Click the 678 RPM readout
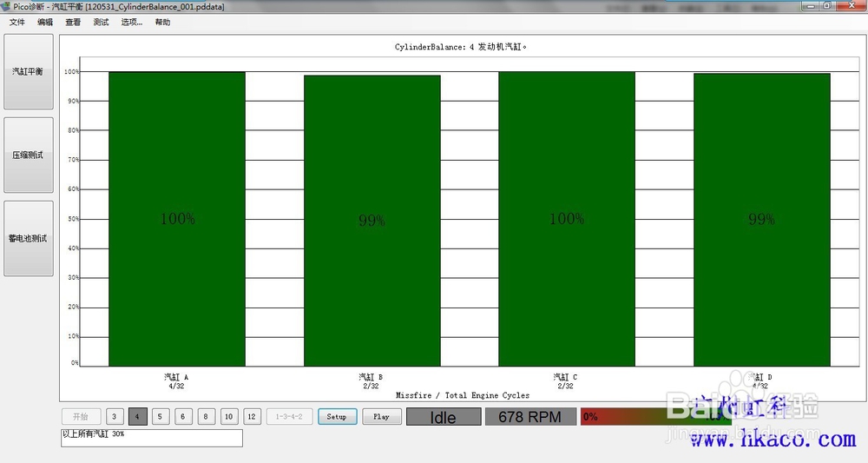The height and width of the screenshot is (463, 868). click(530, 417)
